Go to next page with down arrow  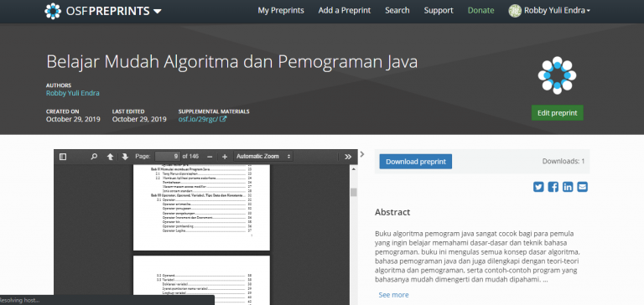coord(125,157)
